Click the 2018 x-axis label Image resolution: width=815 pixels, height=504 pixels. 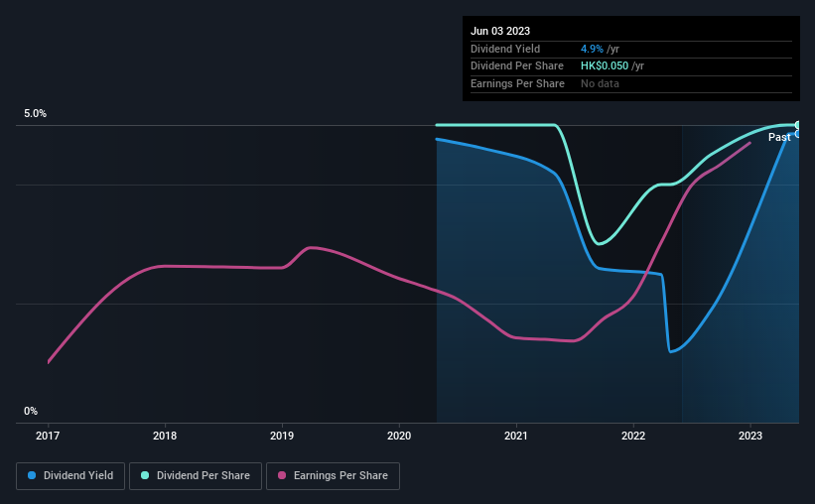165,436
